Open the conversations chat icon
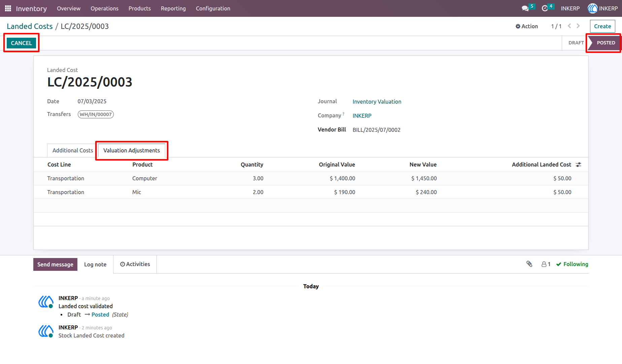This screenshot has height=364, width=622. tap(525, 8)
